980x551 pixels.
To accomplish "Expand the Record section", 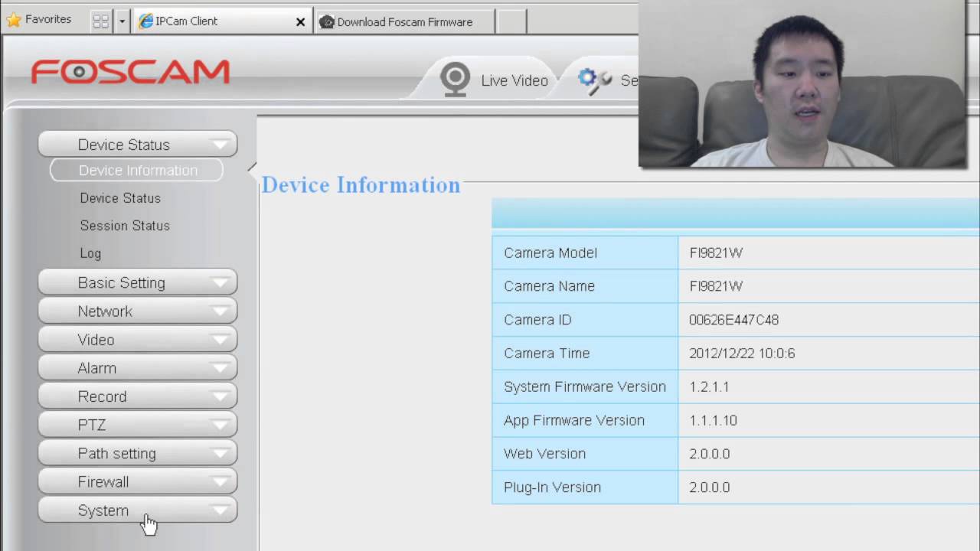I will pyautogui.click(x=138, y=396).
